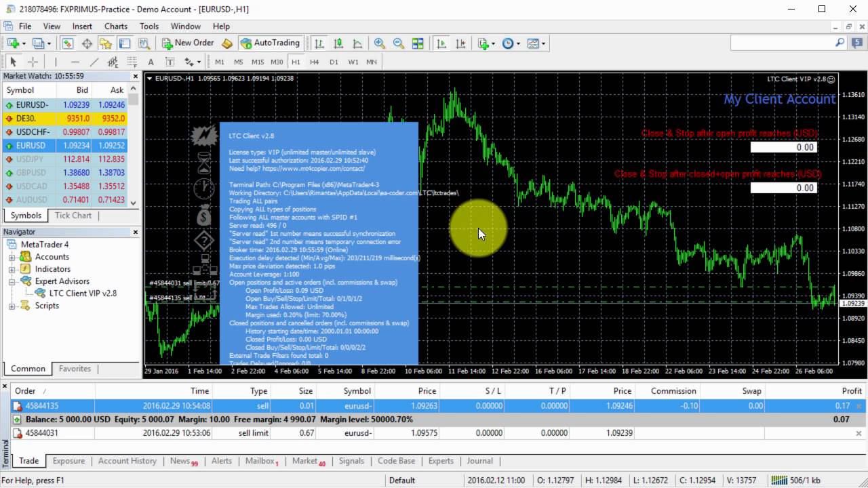Open the Profiles dropdown arrow
This screenshot has height=488, width=868.
(x=50, y=43)
